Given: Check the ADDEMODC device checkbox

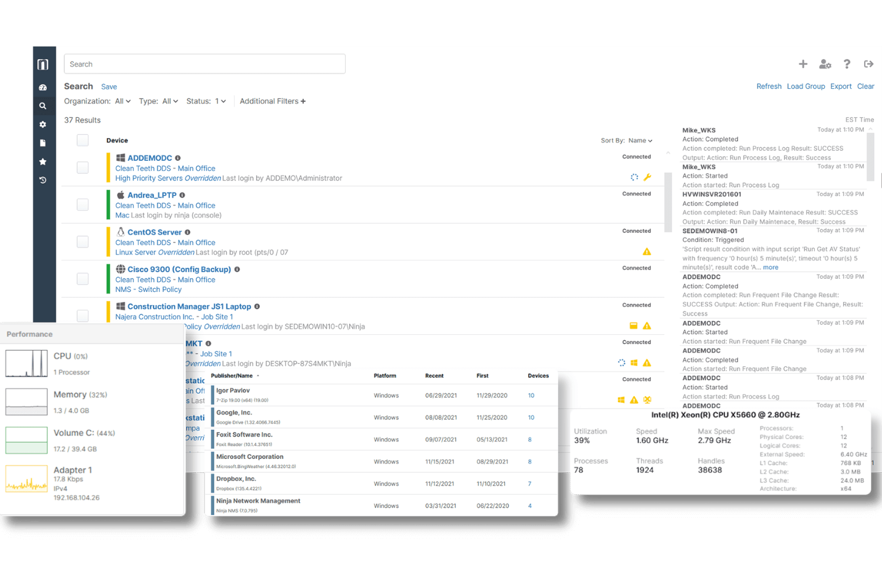Looking at the screenshot, I should (x=83, y=167).
